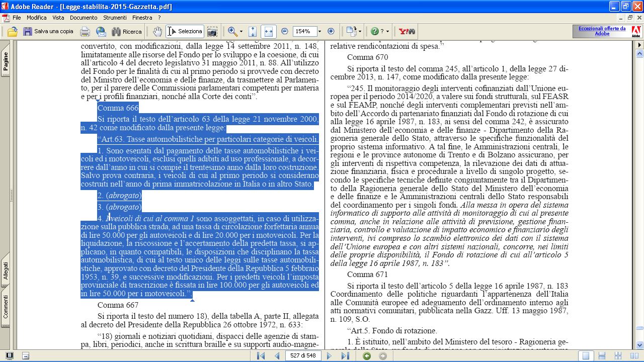This screenshot has width=644, height=362.
Task: Click the email document icon
Action: click(x=101, y=31)
